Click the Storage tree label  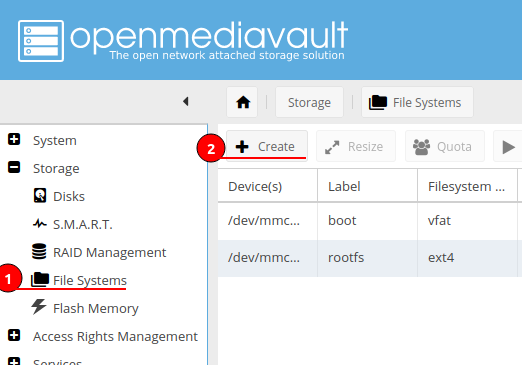(x=56, y=168)
